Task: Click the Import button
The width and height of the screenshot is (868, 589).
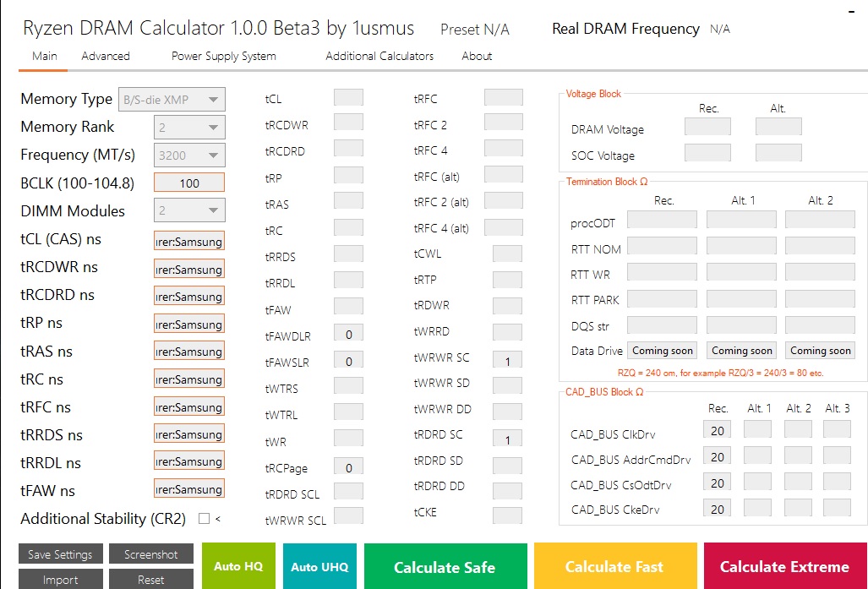Action: pyautogui.click(x=61, y=580)
